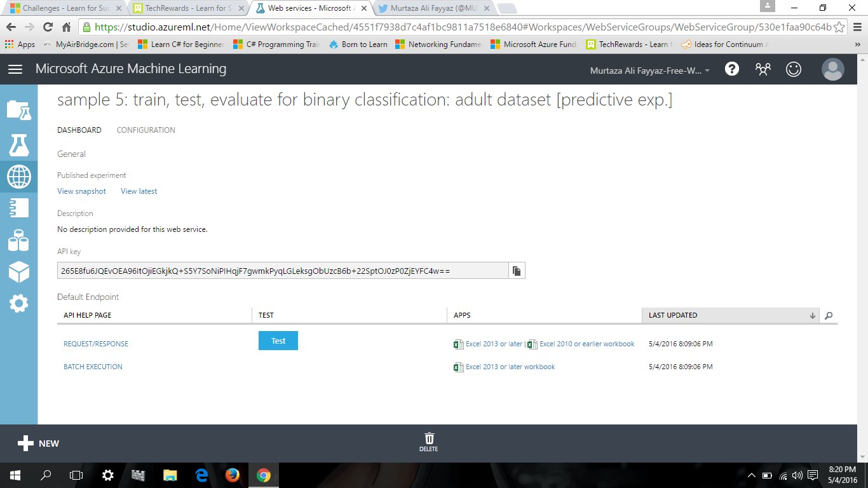Go to the browser home page icon
The image size is (868, 488).
click(x=66, y=27)
